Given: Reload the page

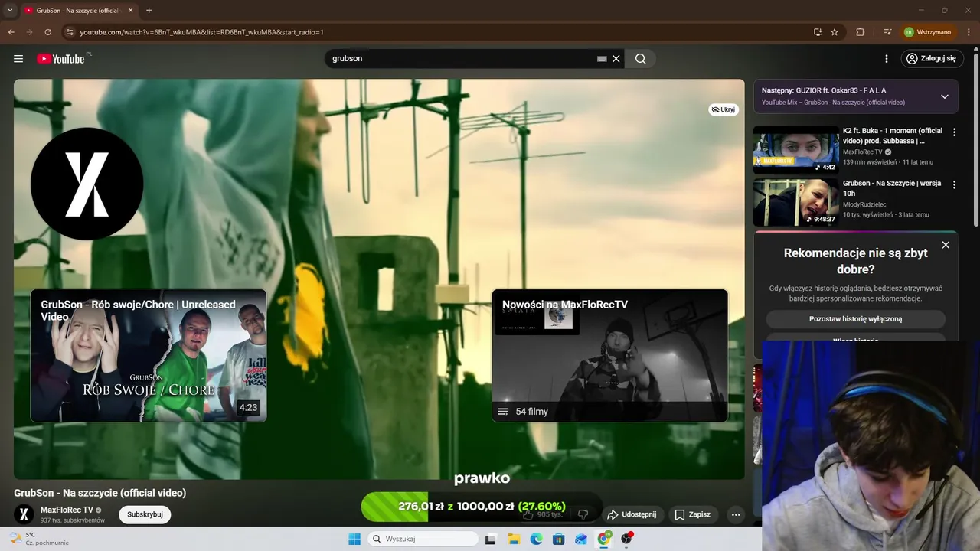Looking at the screenshot, I should point(47,32).
